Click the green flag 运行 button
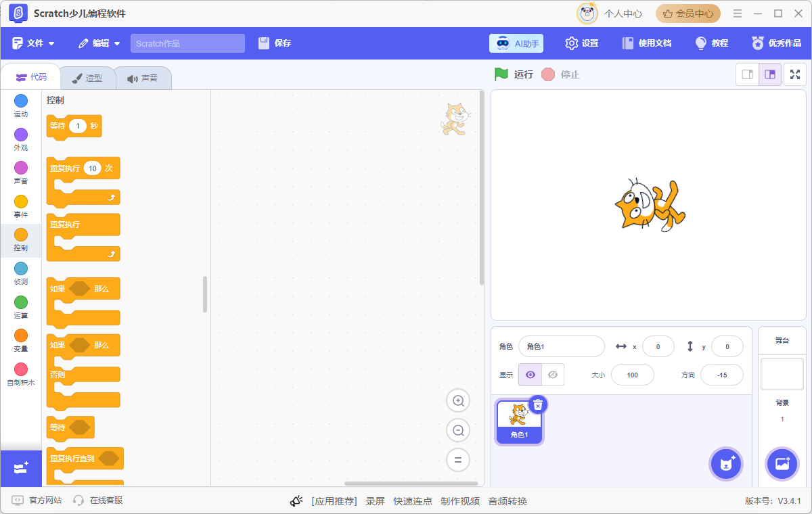 514,74
